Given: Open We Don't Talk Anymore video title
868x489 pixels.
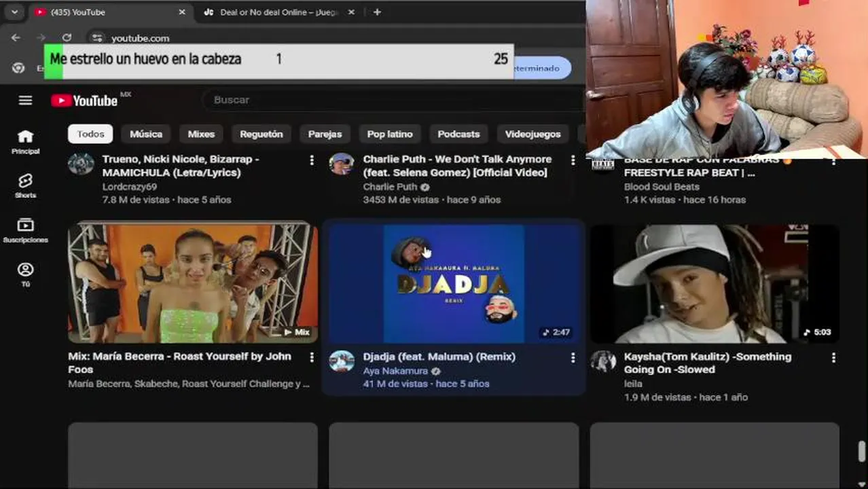Looking at the screenshot, I should click(457, 166).
